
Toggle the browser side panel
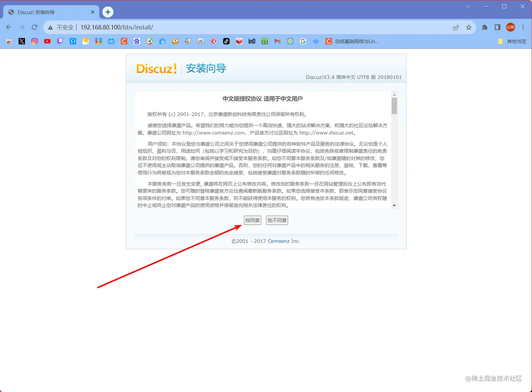tap(498, 27)
